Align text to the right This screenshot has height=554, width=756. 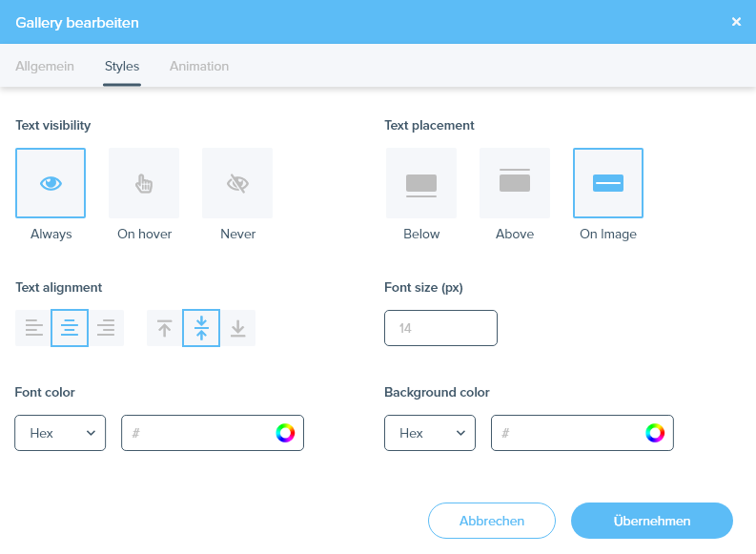click(x=106, y=328)
